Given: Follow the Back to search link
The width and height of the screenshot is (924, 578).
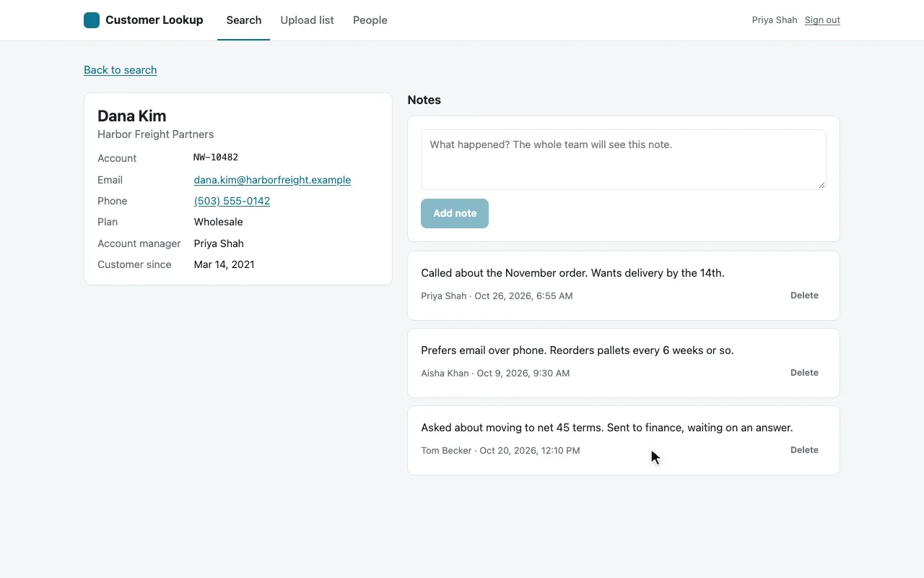Looking at the screenshot, I should tap(121, 70).
